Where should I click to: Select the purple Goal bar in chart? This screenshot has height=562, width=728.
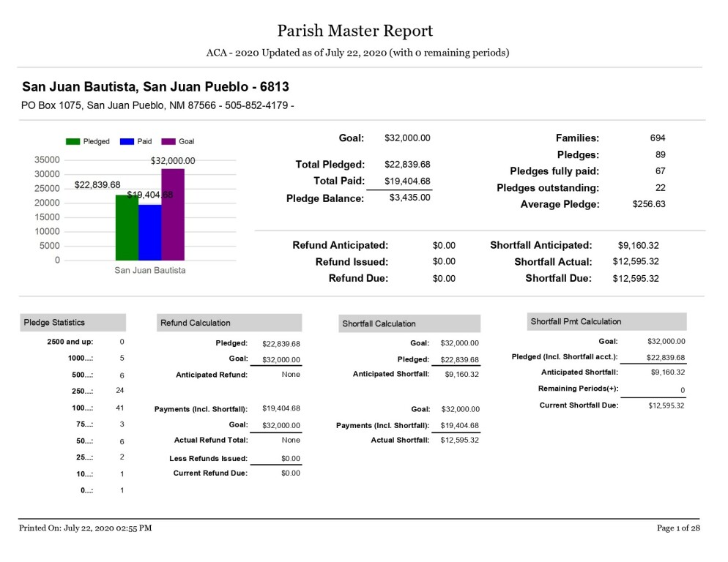(x=173, y=214)
